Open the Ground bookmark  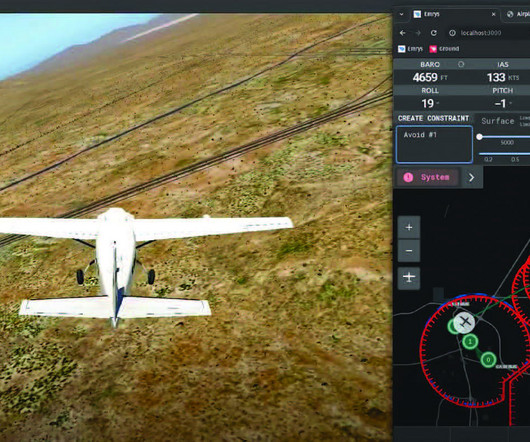pyautogui.click(x=444, y=49)
